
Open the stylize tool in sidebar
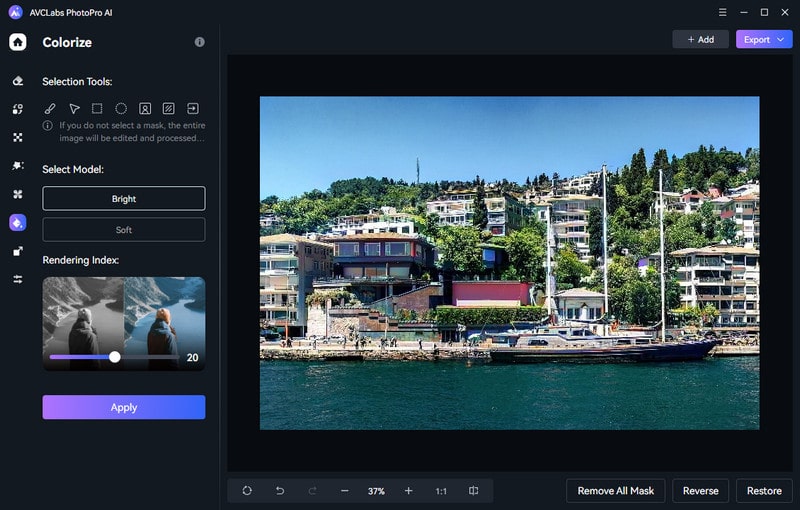point(18,166)
